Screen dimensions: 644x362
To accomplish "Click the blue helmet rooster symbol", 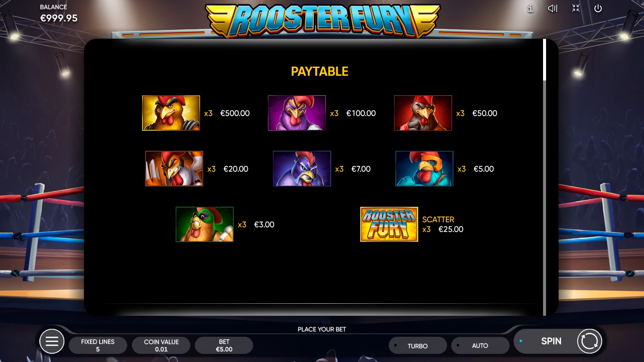I will [424, 169].
